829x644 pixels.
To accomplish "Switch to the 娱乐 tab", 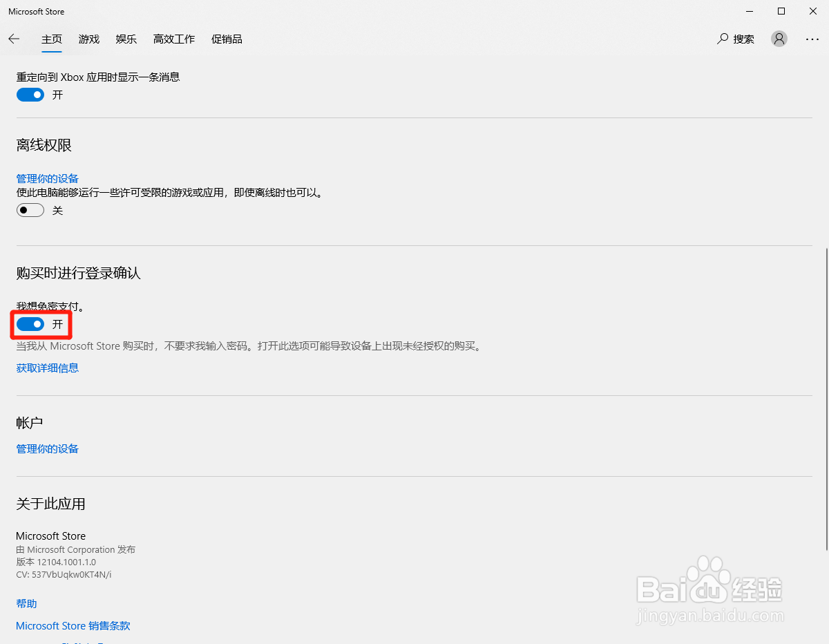I will tap(126, 39).
